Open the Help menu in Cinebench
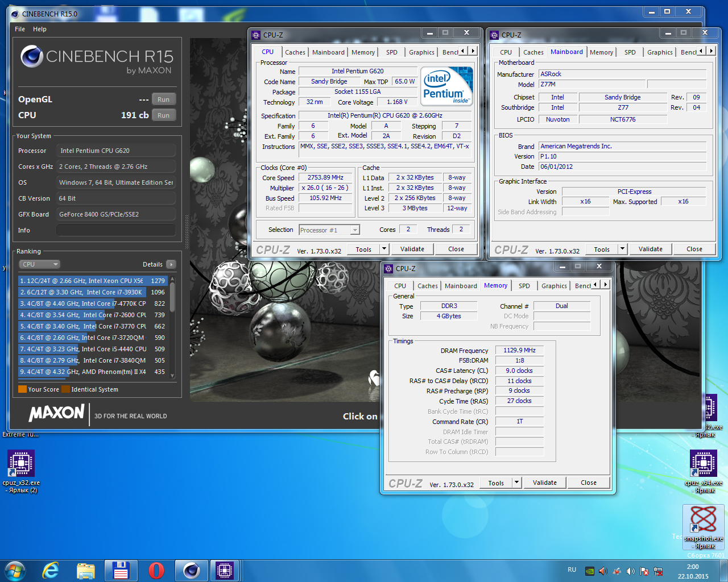728x582 pixels. (40, 29)
